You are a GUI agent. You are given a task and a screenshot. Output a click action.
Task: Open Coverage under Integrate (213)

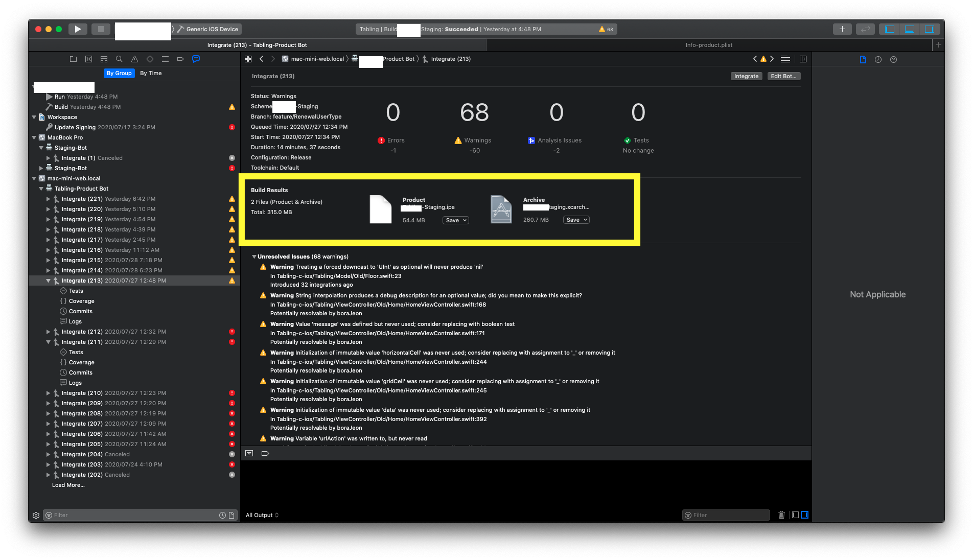coord(82,301)
